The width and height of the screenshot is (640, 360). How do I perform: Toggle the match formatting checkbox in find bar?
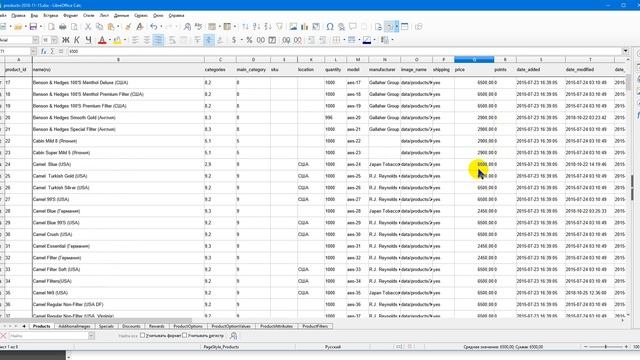tap(142, 336)
